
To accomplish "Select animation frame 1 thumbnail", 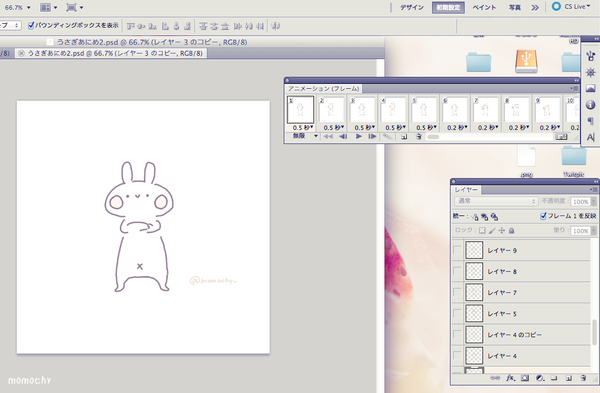I will coord(300,109).
